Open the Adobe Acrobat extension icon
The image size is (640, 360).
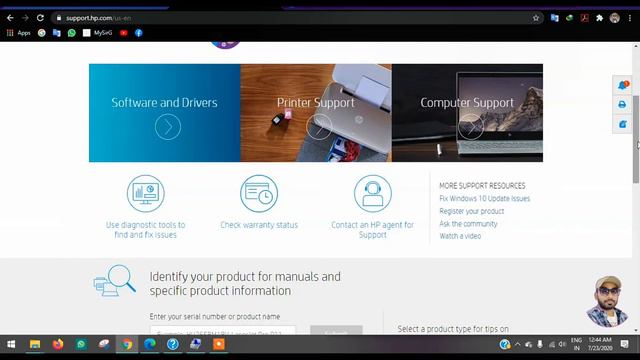(x=584, y=18)
